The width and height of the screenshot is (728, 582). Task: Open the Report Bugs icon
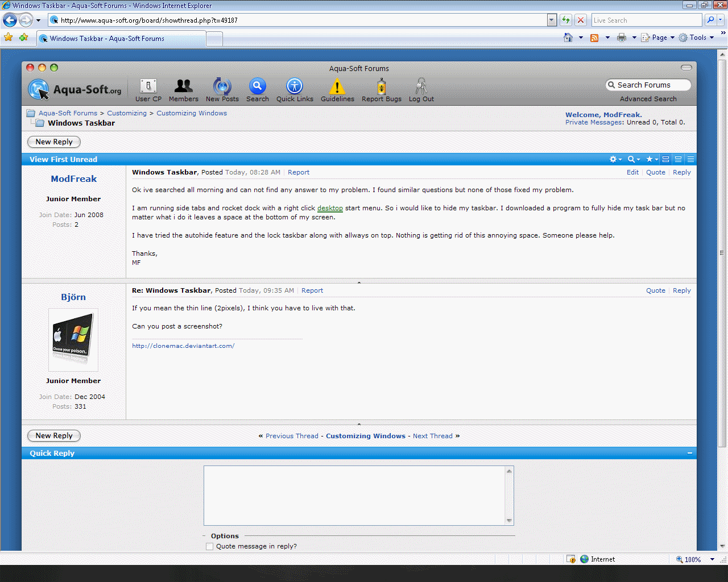tap(382, 86)
